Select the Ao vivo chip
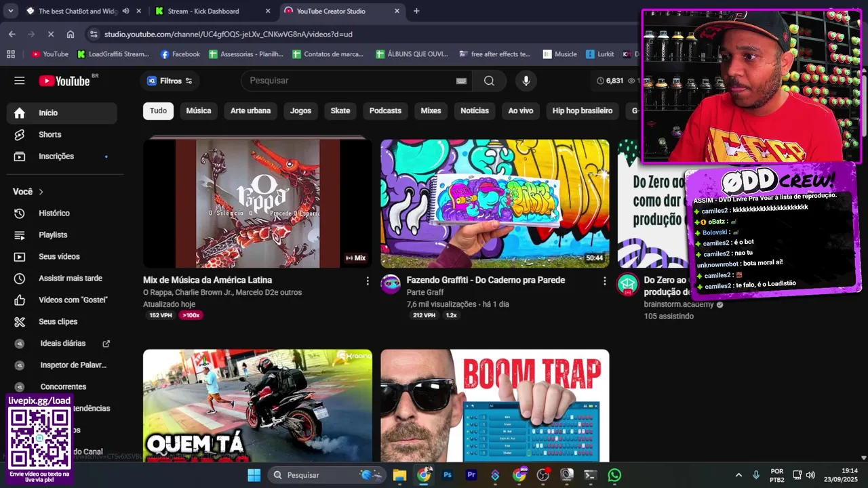This screenshot has width=868, height=488. (521, 111)
